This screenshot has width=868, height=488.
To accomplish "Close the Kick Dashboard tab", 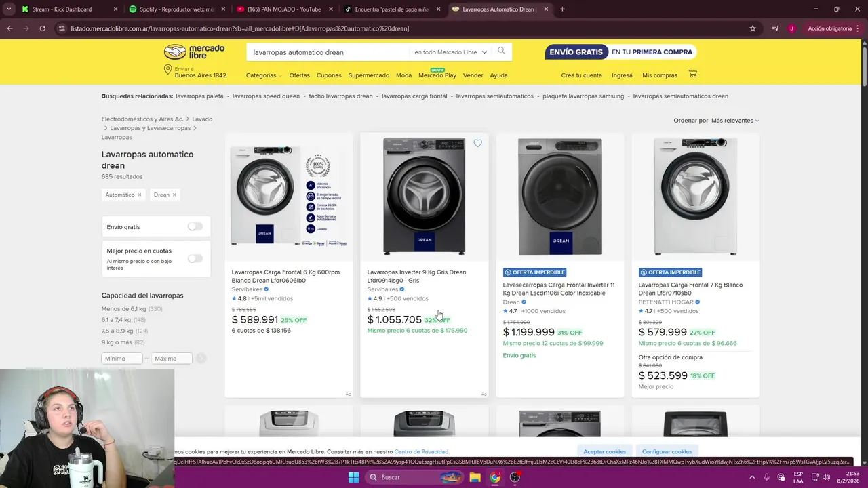I will tap(115, 9).
